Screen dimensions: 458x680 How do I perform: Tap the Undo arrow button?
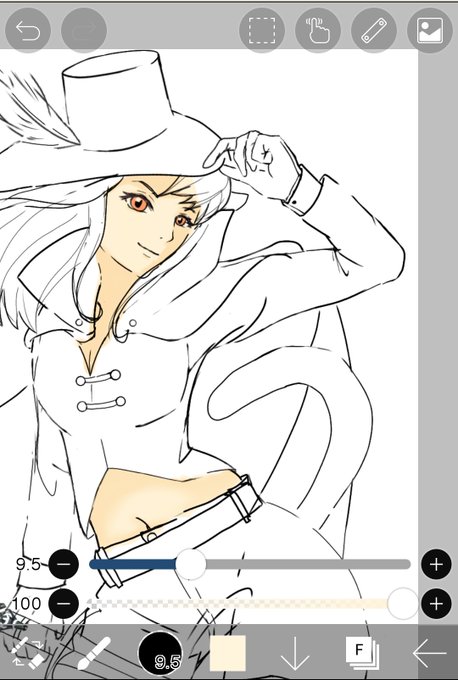click(x=28, y=31)
